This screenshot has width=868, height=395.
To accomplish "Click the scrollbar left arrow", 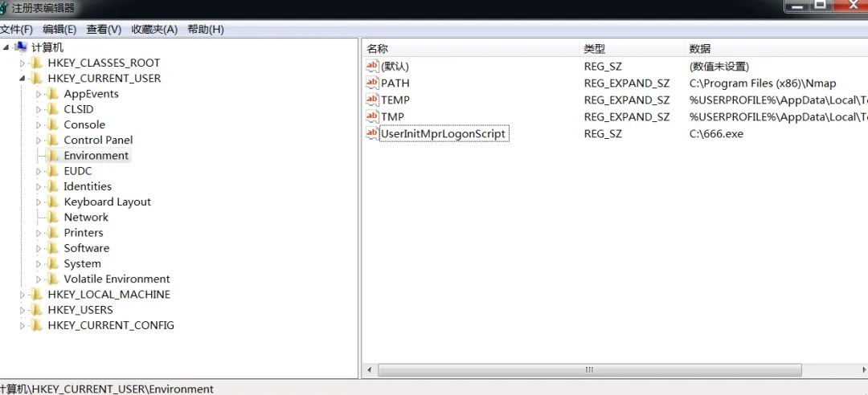I will 369,369.
